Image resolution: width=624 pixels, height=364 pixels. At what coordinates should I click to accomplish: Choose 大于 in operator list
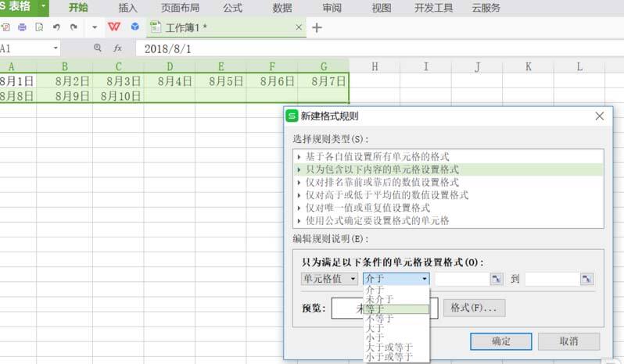coord(396,328)
